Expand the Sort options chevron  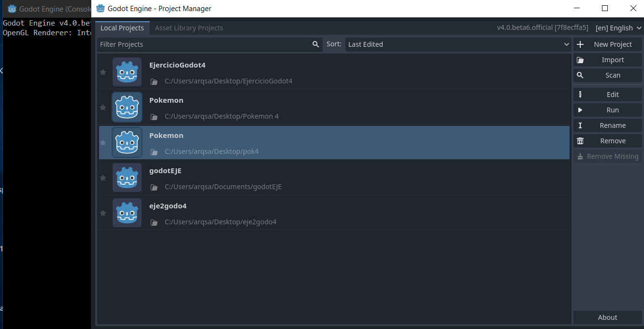click(566, 44)
